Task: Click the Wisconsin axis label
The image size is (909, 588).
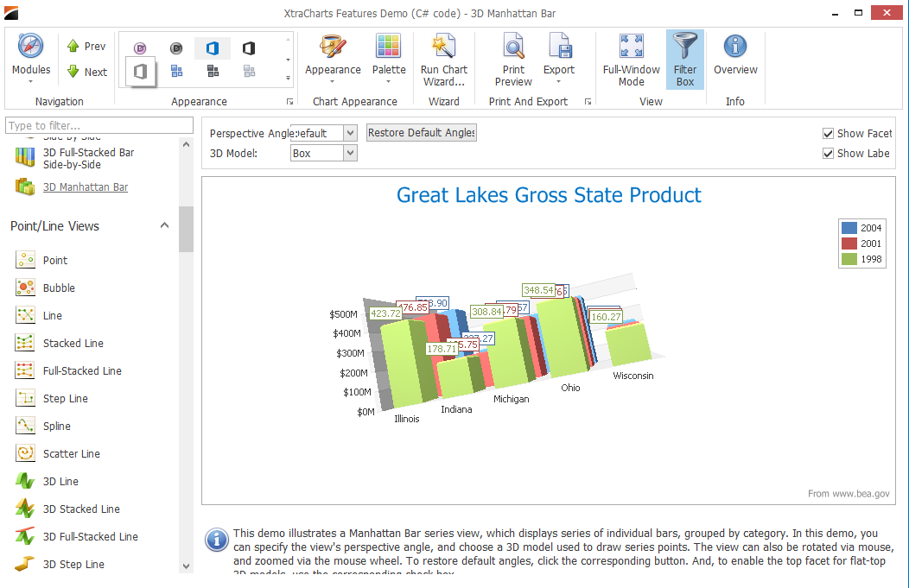Action: [633, 376]
